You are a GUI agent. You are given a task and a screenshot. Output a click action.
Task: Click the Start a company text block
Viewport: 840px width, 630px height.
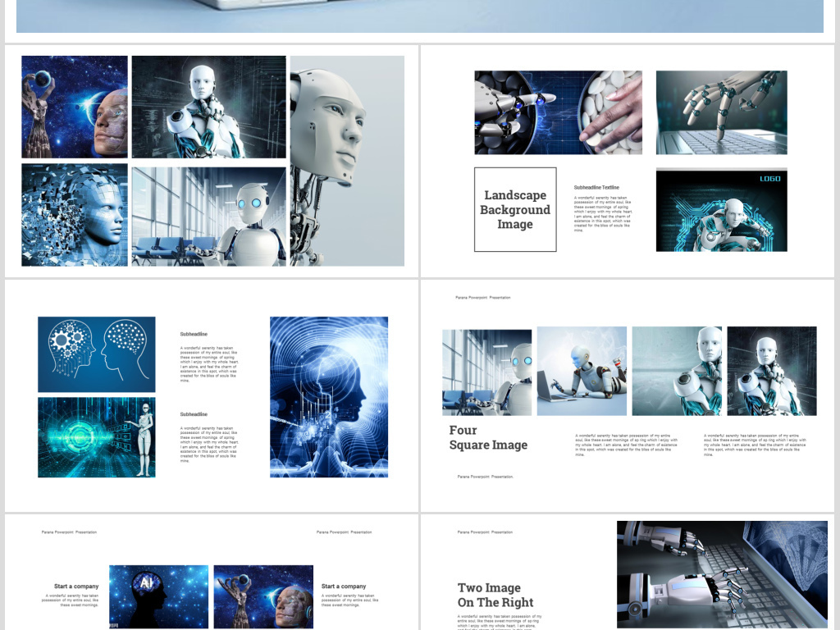(x=78, y=587)
